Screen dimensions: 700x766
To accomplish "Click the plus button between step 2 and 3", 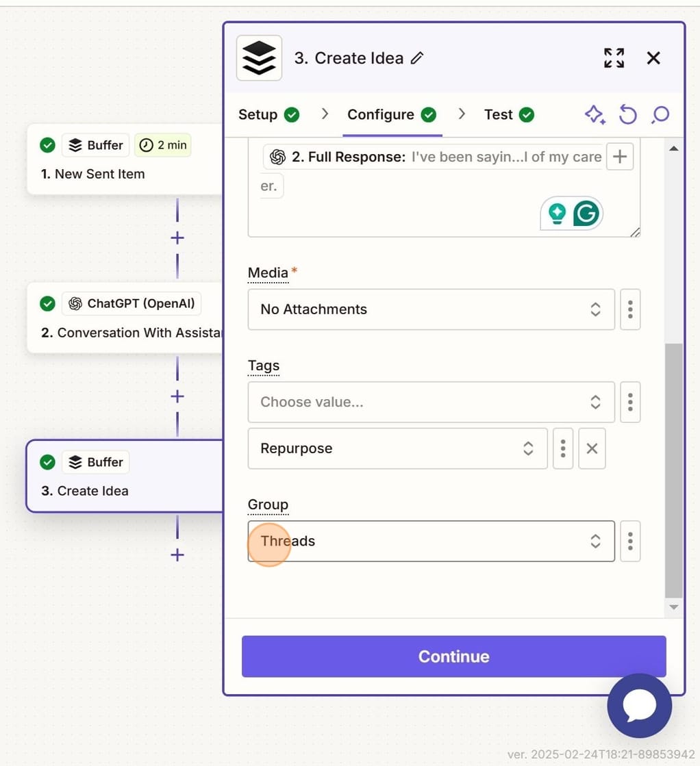I will point(177,396).
